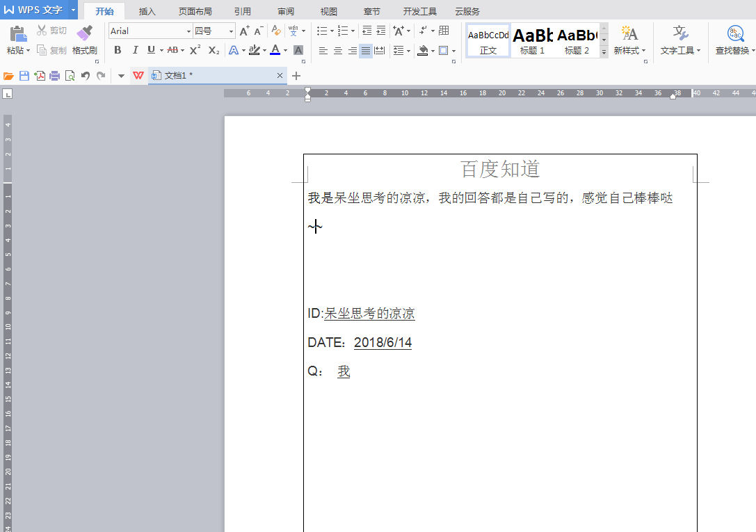Open 文字工具 text tools
756x532 pixels.
pos(680,40)
